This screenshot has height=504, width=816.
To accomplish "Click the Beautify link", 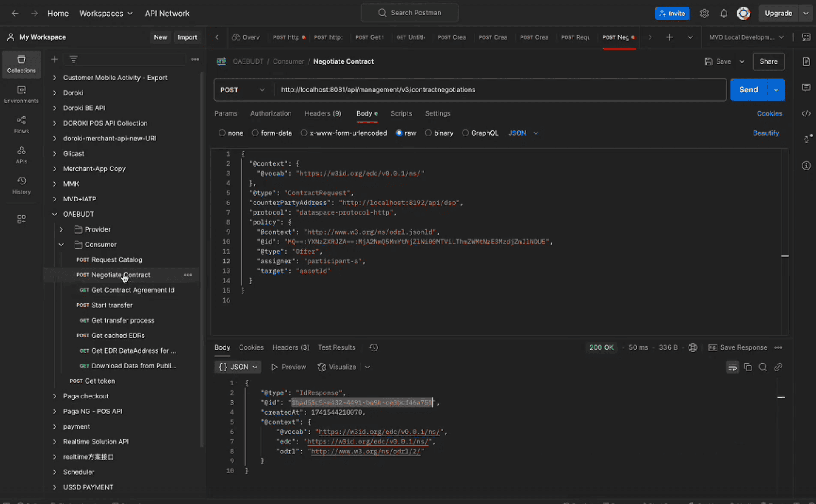I will click(766, 133).
